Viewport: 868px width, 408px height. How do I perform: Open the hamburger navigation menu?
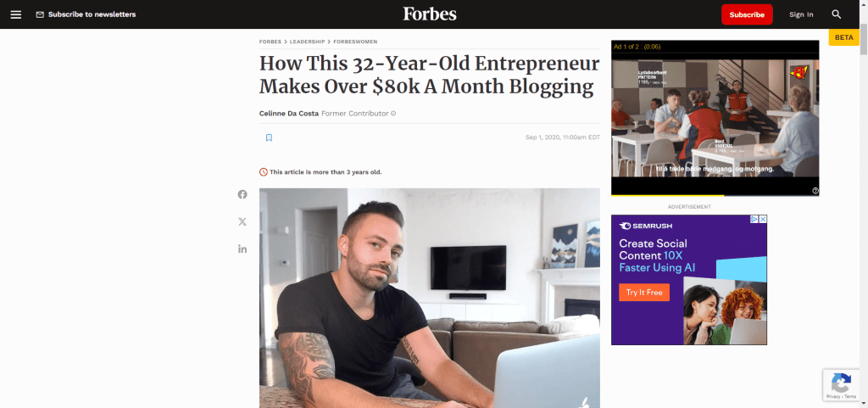[x=16, y=14]
